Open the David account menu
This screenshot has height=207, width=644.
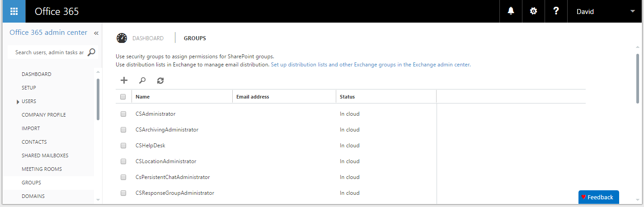[x=605, y=11]
